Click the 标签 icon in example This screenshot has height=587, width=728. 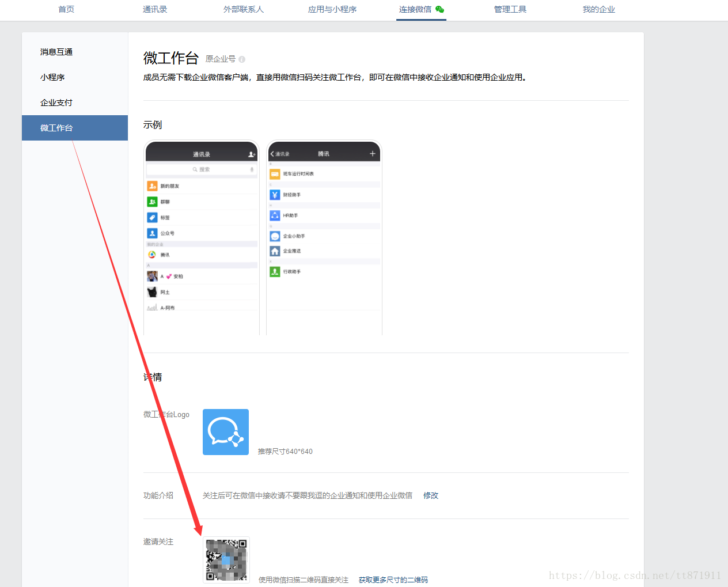coord(152,217)
